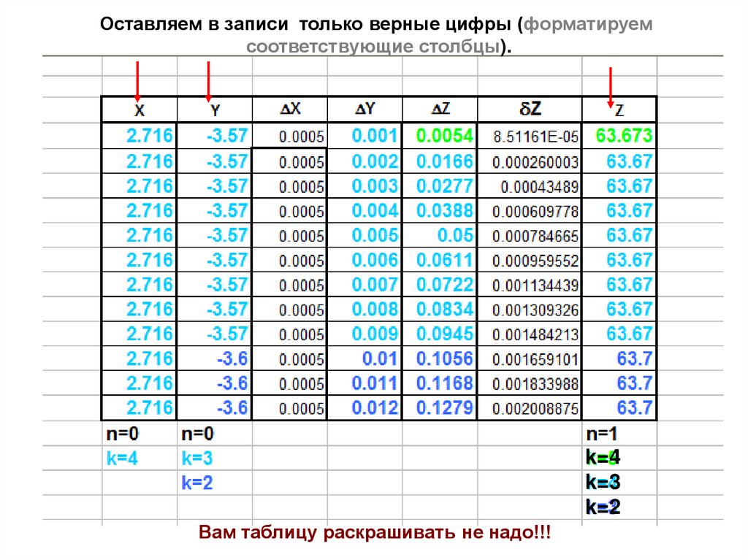Click the k=2 label under Z column
This screenshot has height=560, width=748.
click(603, 507)
